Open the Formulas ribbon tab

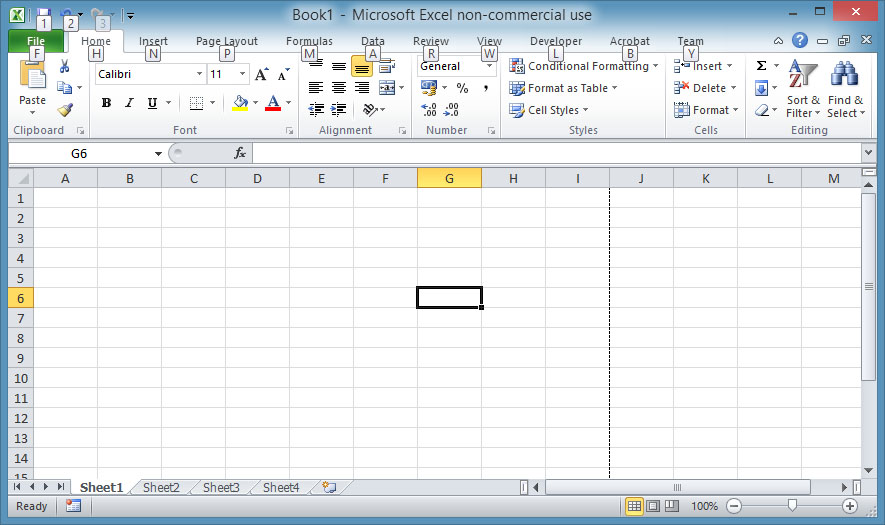(x=309, y=42)
